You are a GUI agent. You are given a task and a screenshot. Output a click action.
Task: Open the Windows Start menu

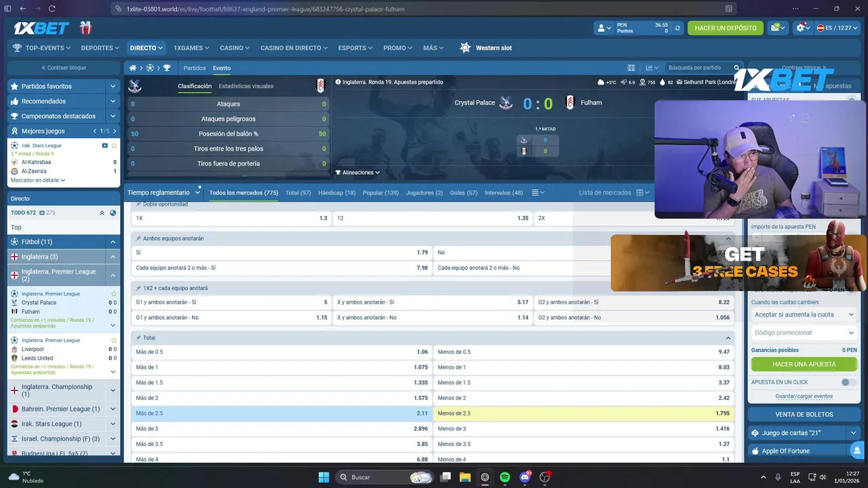pyautogui.click(x=323, y=477)
